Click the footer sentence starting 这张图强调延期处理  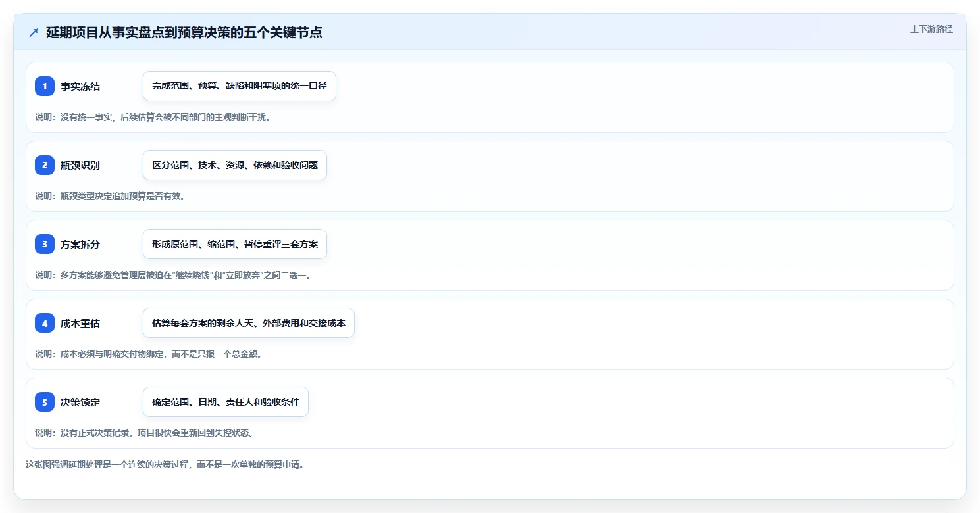tap(165, 464)
